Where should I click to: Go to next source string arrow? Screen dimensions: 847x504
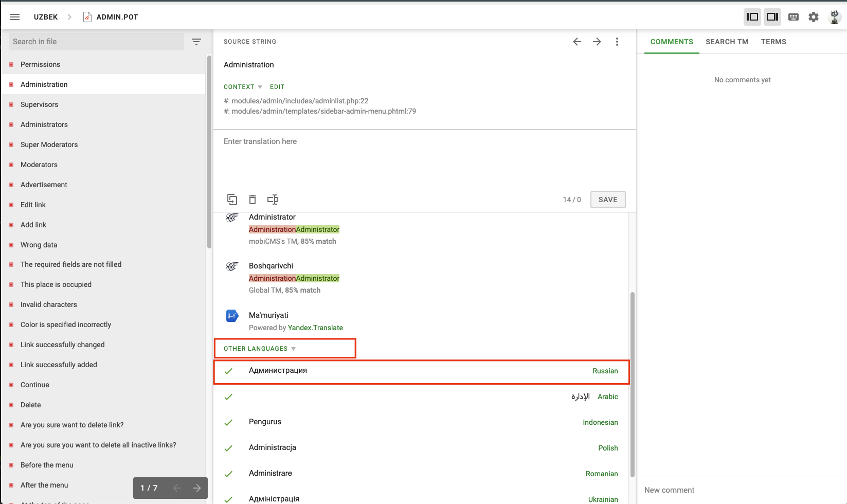[597, 42]
